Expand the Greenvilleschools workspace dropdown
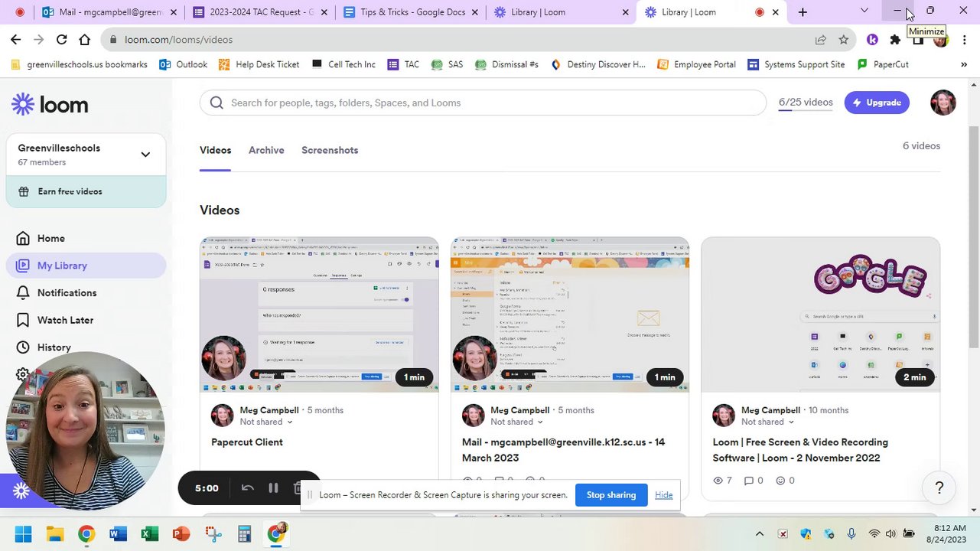 [x=145, y=155]
